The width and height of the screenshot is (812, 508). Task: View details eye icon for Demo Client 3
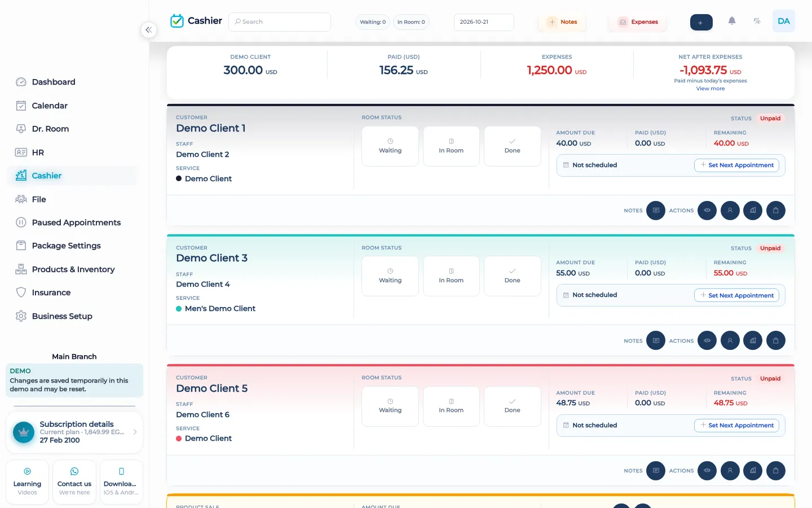pos(707,340)
